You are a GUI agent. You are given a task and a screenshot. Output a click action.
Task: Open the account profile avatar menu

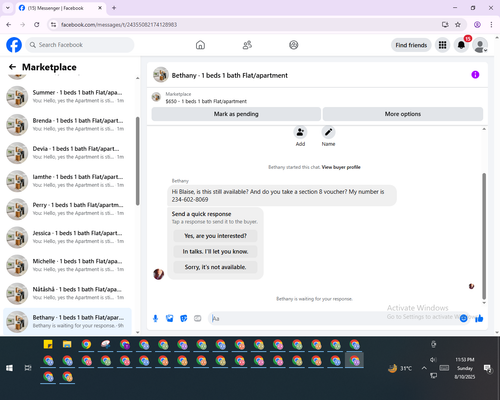(x=480, y=45)
